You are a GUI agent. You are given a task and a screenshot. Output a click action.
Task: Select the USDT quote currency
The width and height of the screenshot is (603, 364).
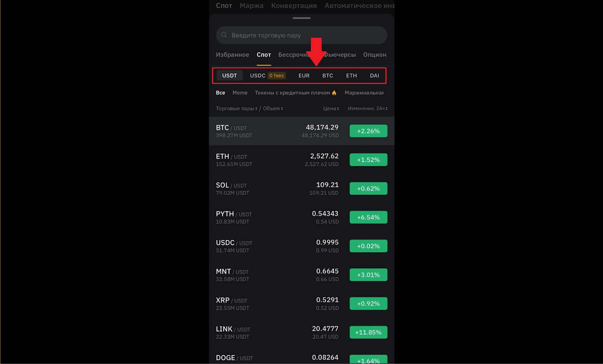[230, 76]
